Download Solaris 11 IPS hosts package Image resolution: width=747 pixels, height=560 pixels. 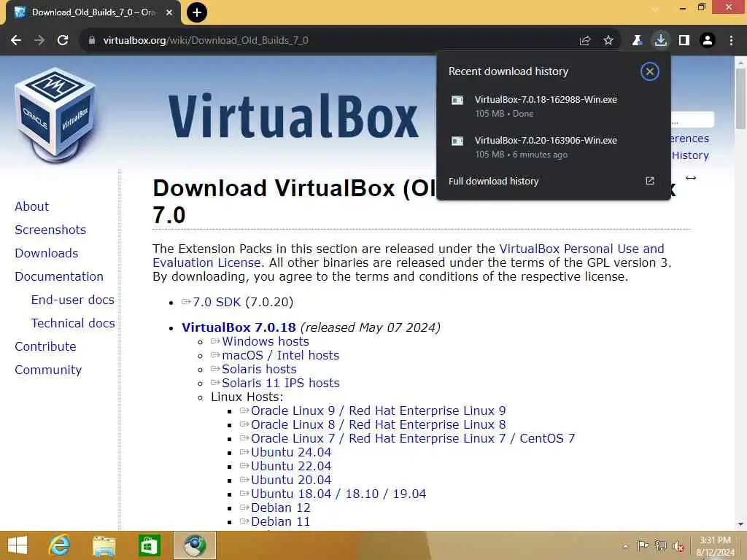[281, 383]
